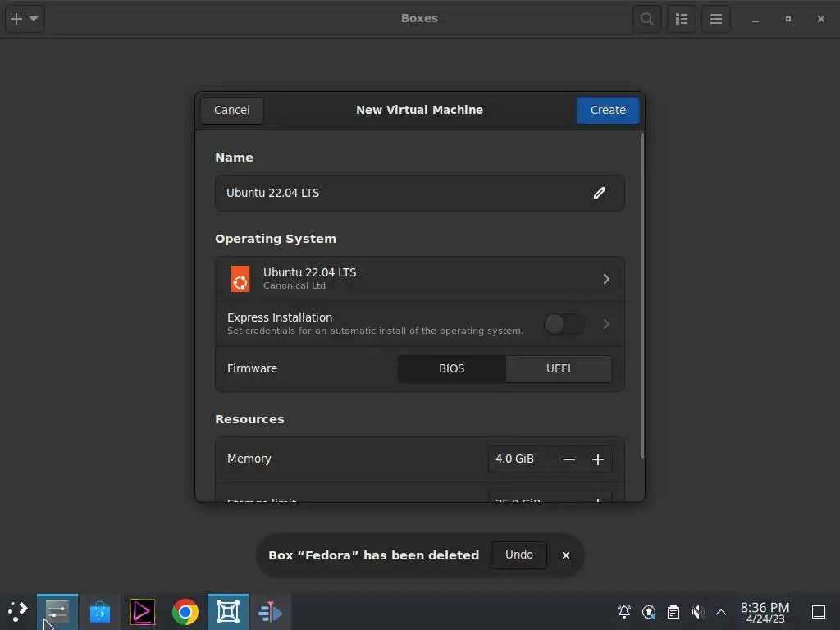Select BIOS firmware
Viewport: 840px width, 630px height.
click(452, 368)
